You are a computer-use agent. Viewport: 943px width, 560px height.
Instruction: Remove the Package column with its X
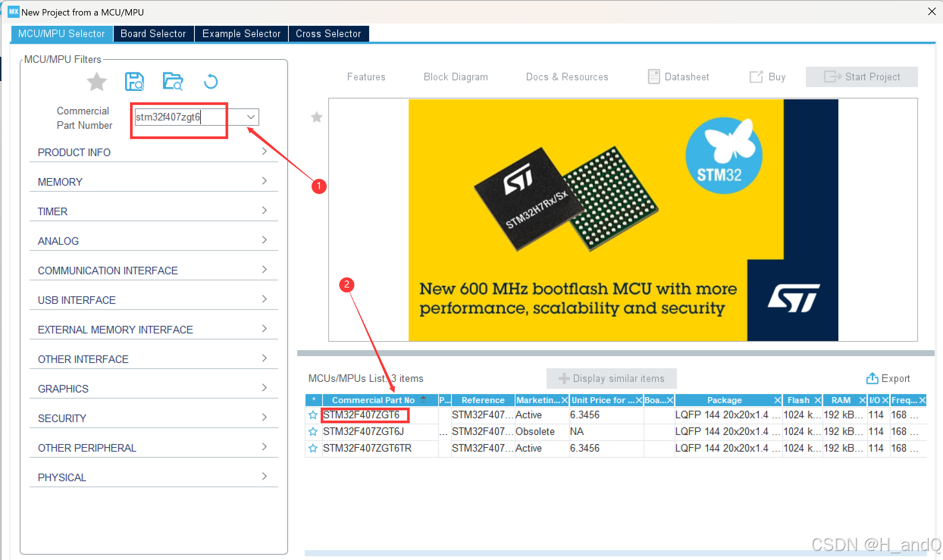[x=777, y=400]
